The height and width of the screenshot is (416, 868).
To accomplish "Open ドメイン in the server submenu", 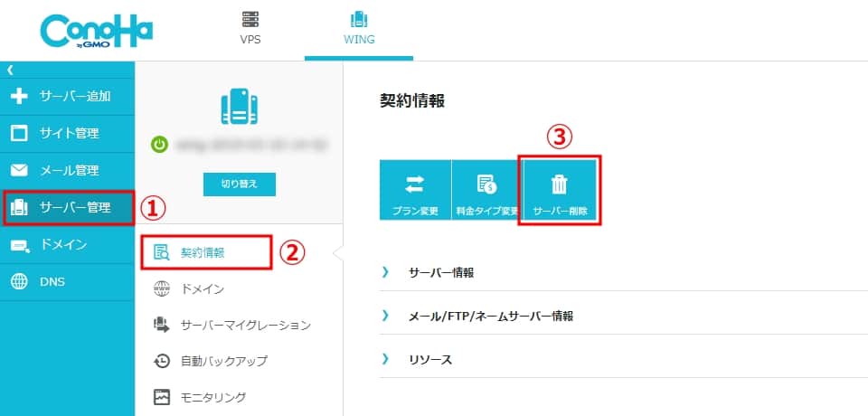I will point(202,288).
